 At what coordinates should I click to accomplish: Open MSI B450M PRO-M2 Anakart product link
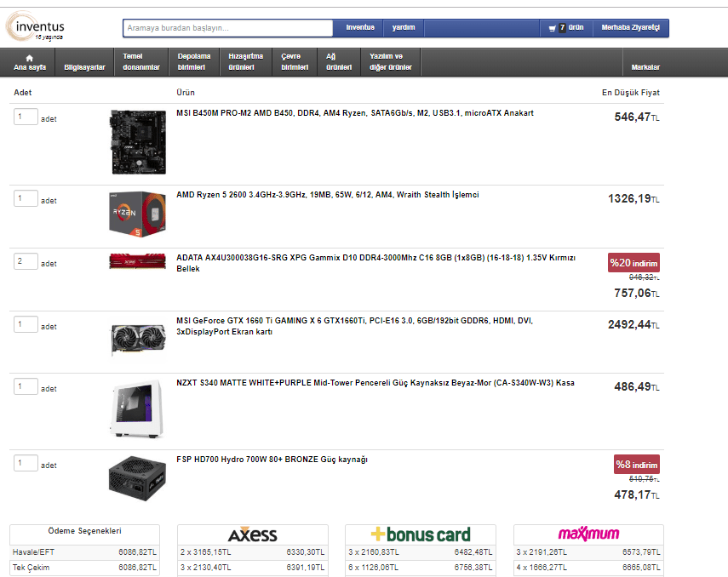(355, 113)
